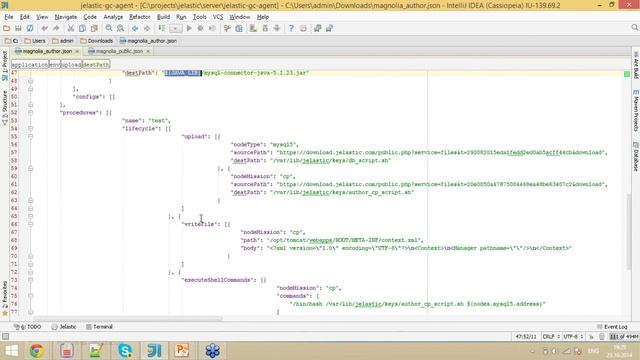Image resolution: width=640 pixels, height=360 pixels.
Task: Open the TODO tool window
Action: (x=28, y=327)
